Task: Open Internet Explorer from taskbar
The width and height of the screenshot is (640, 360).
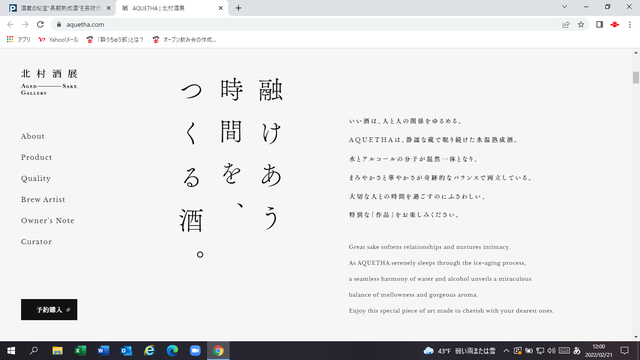Action: pyautogui.click(x=149, y=351)
